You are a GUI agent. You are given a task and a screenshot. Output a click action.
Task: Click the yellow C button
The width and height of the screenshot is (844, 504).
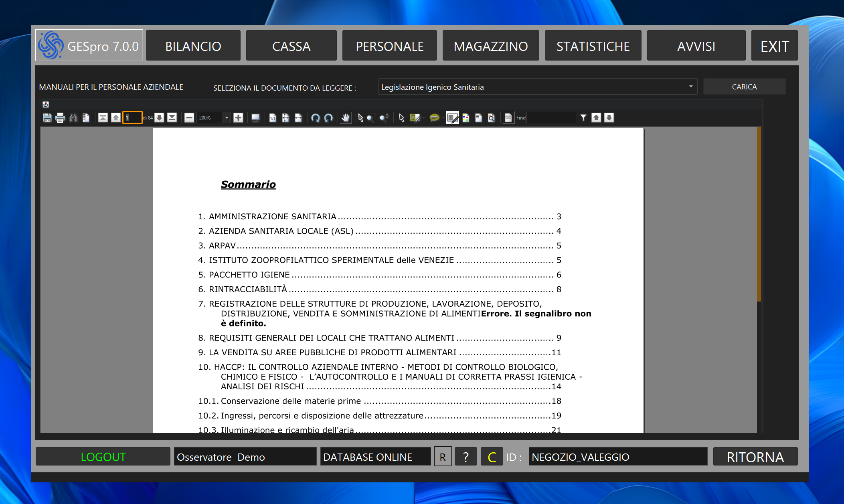[492, 457]
